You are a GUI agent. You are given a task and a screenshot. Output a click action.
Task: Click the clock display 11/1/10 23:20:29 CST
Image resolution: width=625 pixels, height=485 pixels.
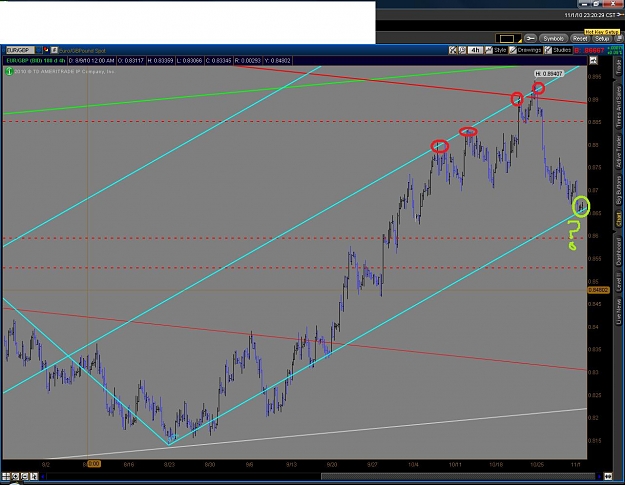[590, 15]
